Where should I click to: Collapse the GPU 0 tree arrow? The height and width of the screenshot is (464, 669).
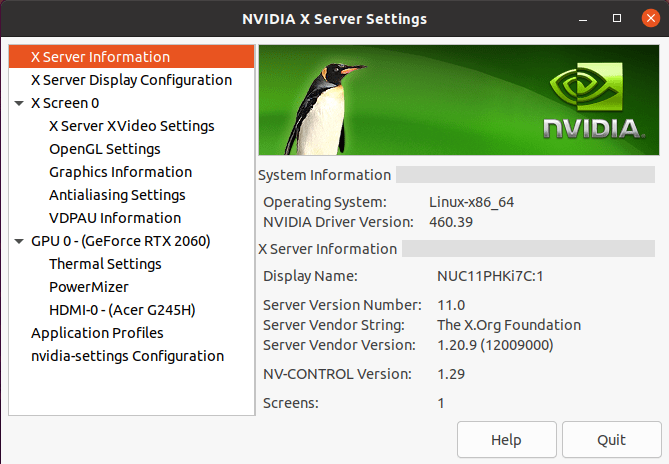(19, 241)
